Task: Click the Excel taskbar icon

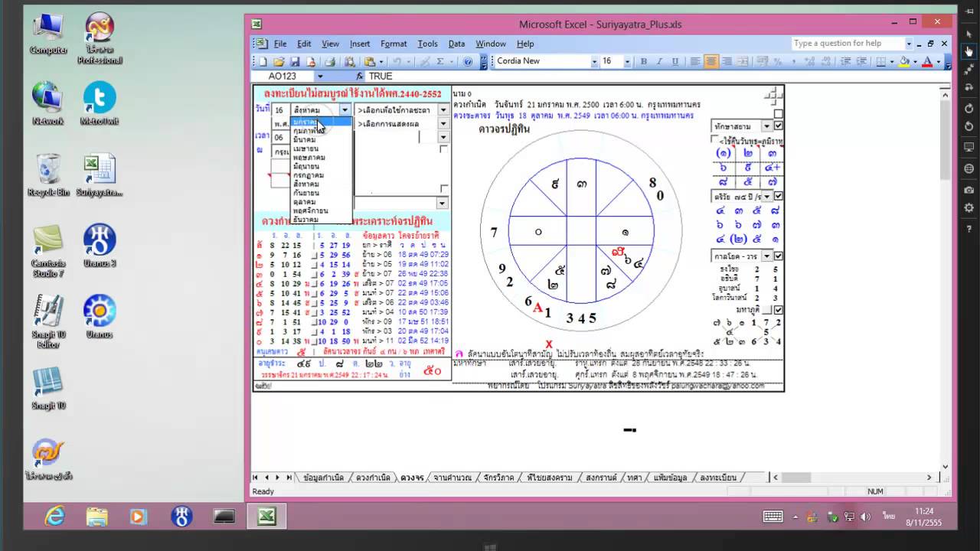Action: (x=266, y=517)
